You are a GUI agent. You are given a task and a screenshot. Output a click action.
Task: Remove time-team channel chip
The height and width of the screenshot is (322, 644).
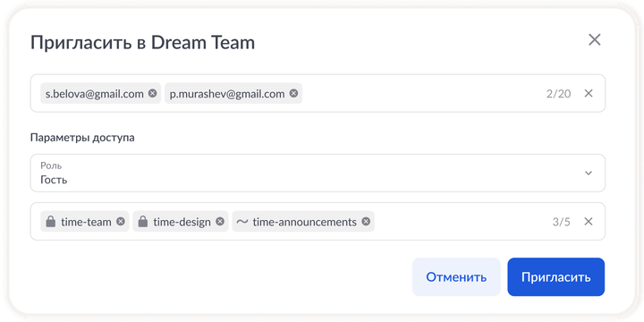point(121,222)
